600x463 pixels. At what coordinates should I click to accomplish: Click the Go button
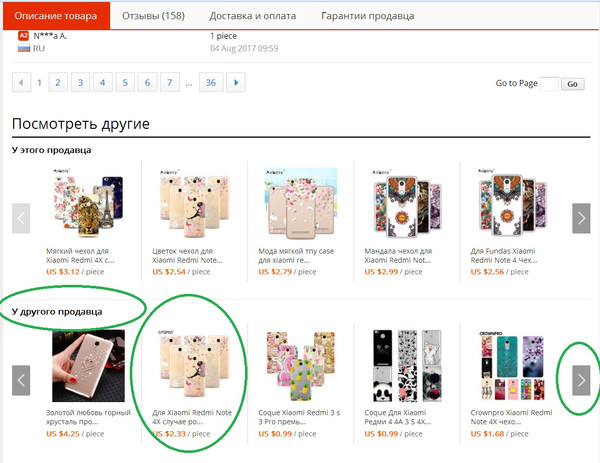pyautogui.click(x=572, y=84)
